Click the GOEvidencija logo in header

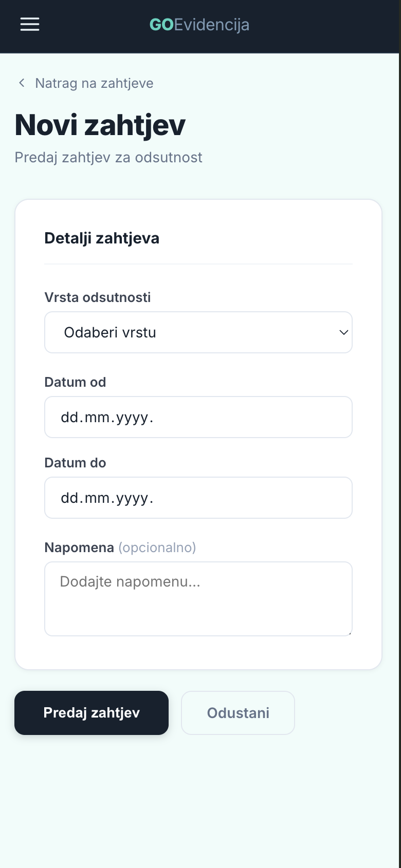[x=198, y=24]
